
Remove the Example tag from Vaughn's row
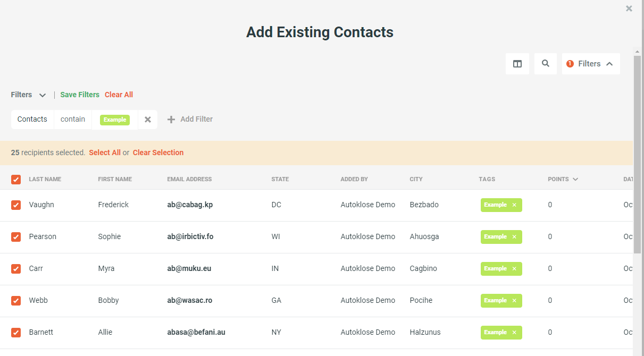514,205
